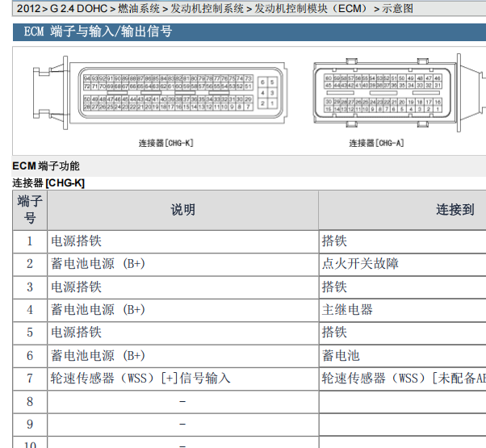Select terminal number 3 cell
This screenshot has height=448, width=486.
point(30,287)
